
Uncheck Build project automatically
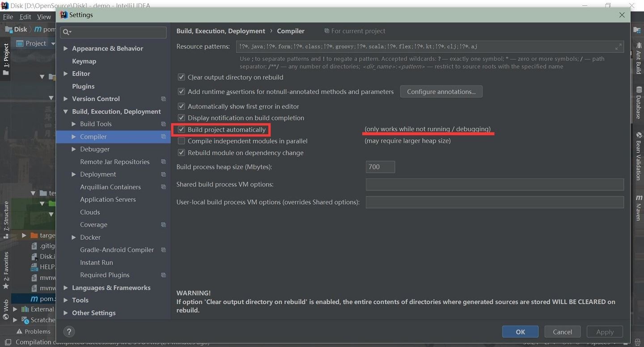coord(181,130)
